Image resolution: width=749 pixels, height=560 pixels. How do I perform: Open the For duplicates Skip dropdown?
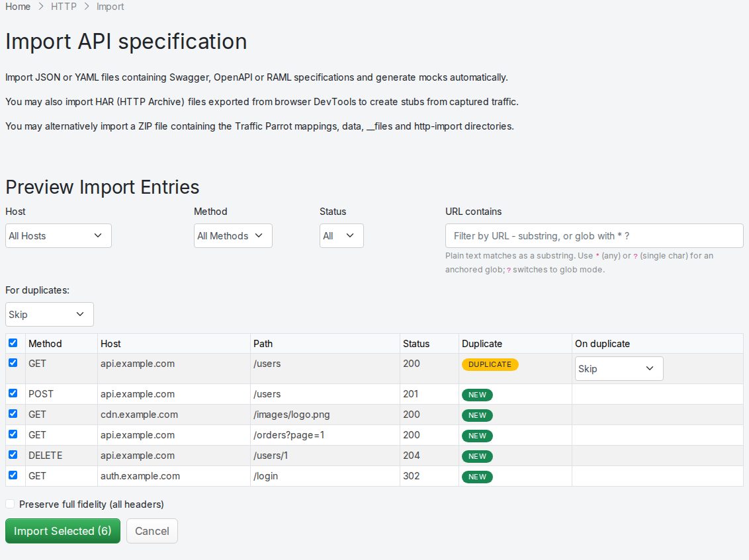point(49,315)
